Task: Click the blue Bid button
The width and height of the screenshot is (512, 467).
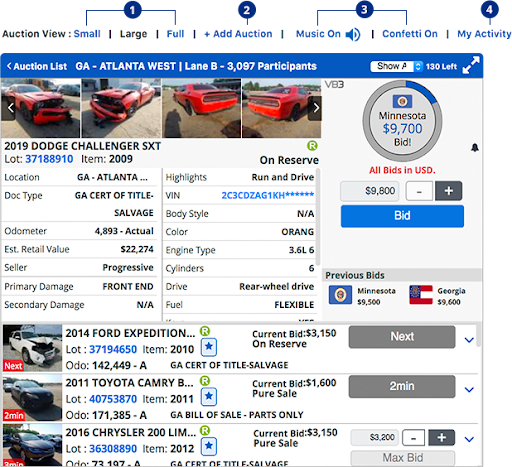Action: click(x=402, y=216)
